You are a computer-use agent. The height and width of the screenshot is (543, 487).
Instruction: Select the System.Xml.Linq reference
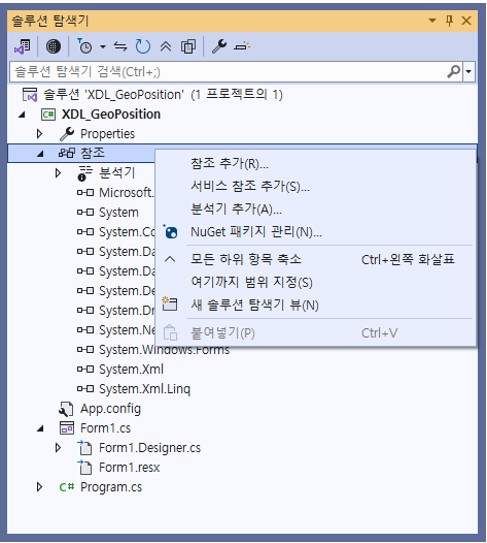(x=144, y=389)
